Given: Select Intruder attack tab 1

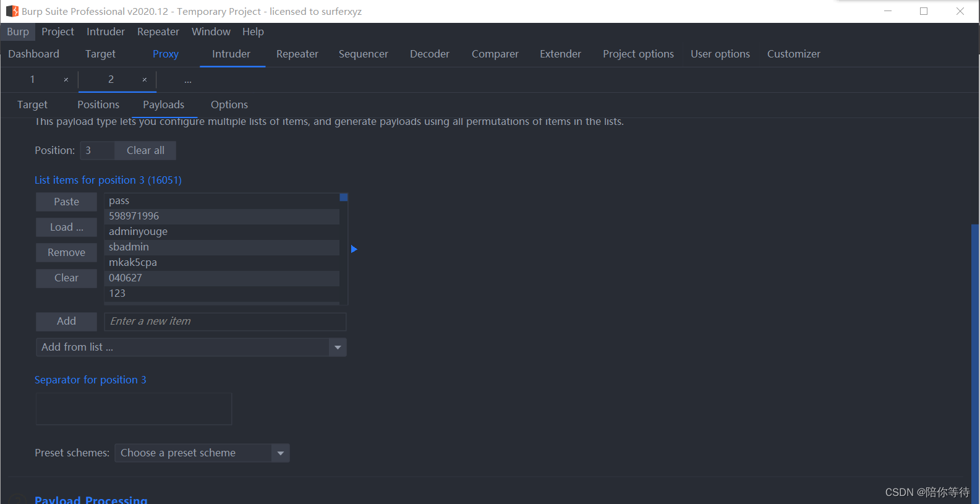Looking at the screenshot, I should [x=33, y=80].
